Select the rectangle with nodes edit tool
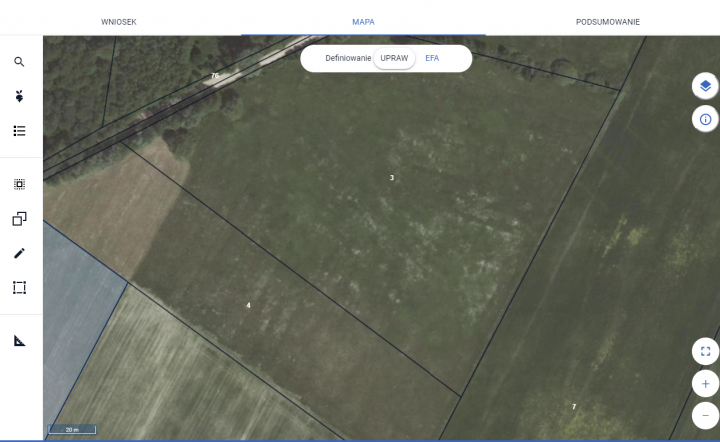 (x=19, y=288)
